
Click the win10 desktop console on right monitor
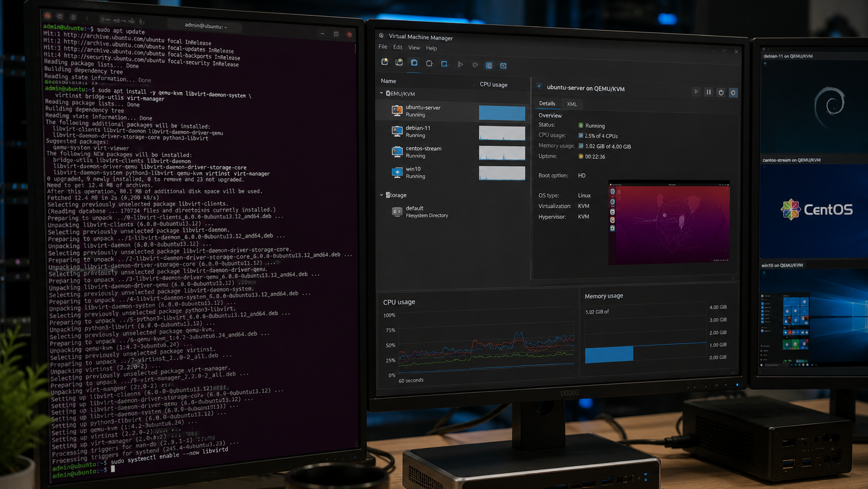pos(814,319)
